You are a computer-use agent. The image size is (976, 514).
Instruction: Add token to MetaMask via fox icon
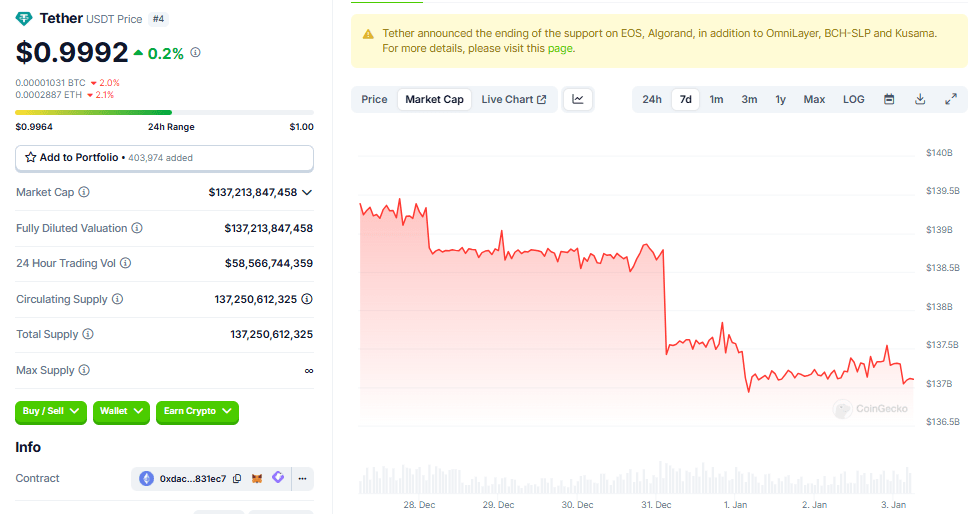point(257,479)
